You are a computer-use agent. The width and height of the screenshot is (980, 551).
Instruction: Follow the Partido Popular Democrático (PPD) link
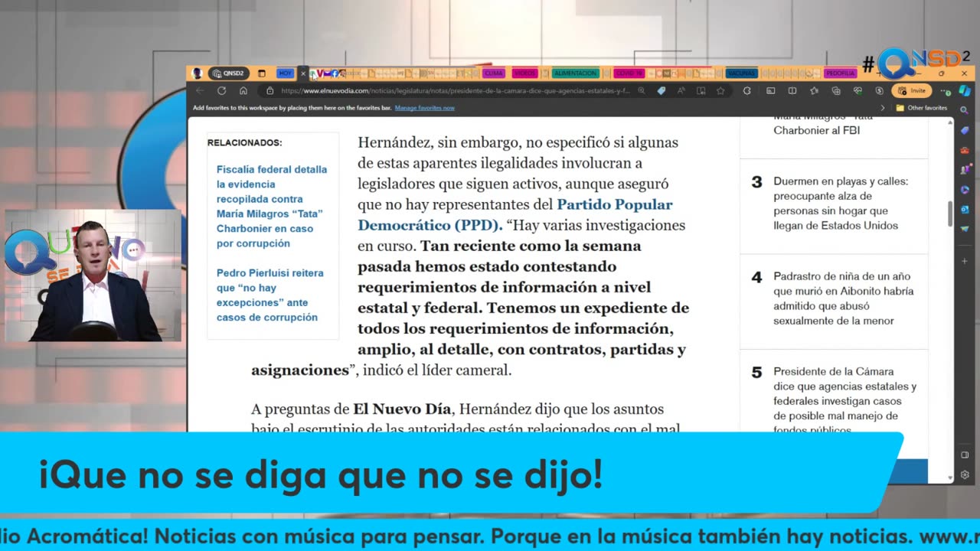click(x=515, y=215)
